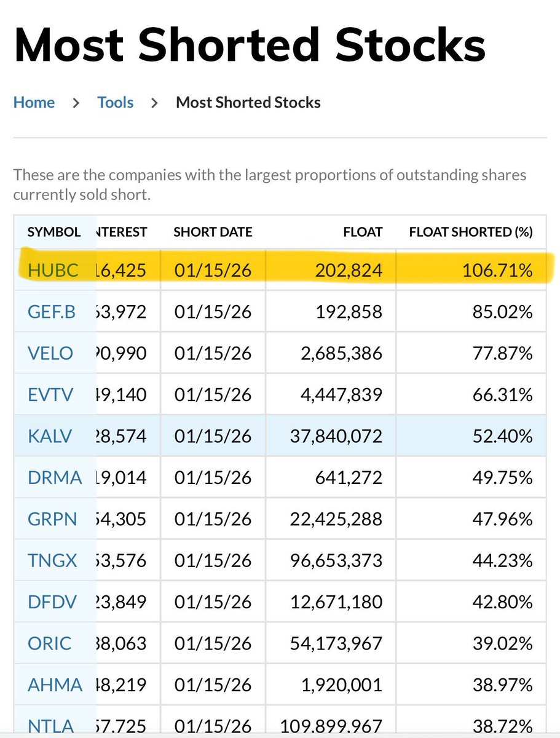The height and width of the screenshot is (738, 560).
Task: Open the Tools breadcrumb link
Action: coord(115,102)
